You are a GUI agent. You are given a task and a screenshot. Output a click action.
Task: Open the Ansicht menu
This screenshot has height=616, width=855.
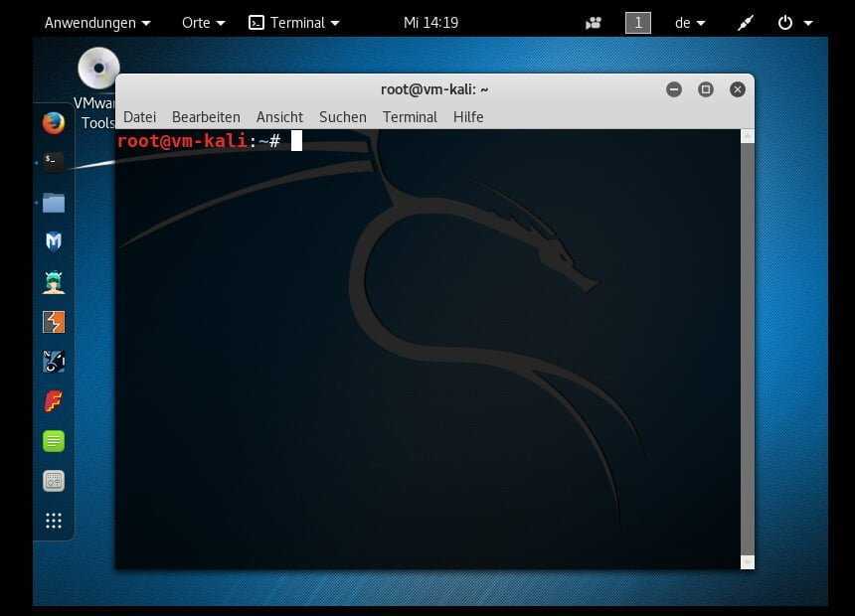(279, 117)
